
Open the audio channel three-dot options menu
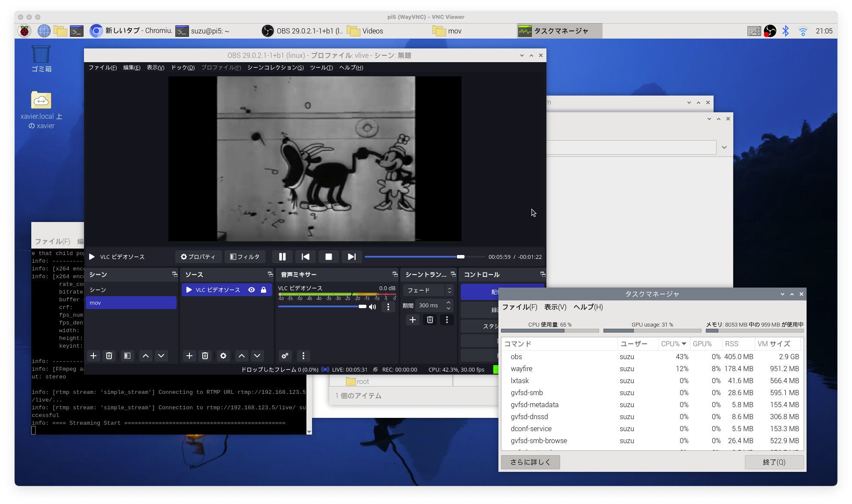click(388, 307)
